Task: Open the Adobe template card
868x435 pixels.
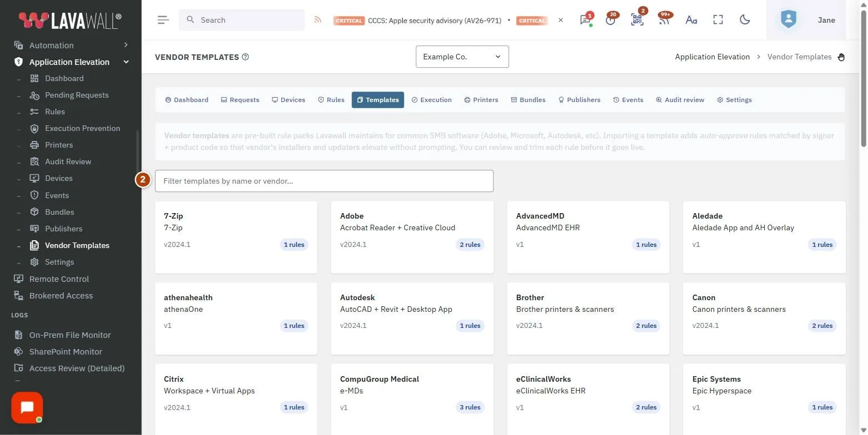Action: (x=412, y=237)
